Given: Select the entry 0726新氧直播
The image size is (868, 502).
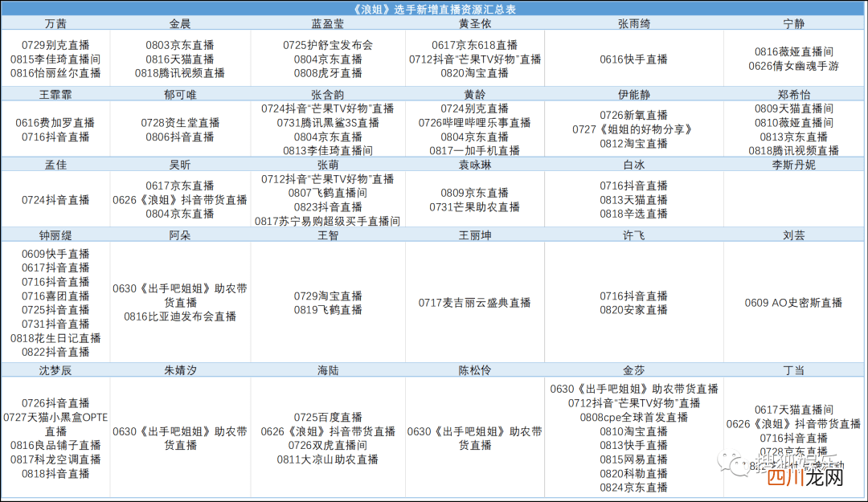Looking at the screenshot, I should click(x=634, y=115).
